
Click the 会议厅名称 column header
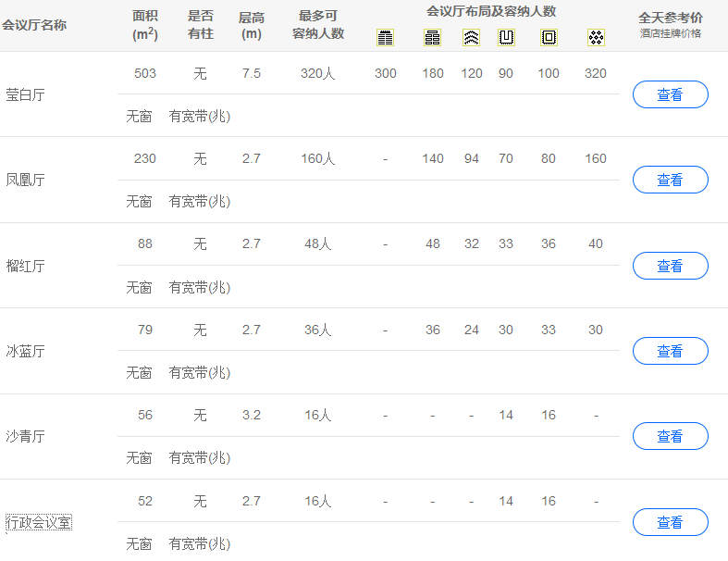pyautogui.click(x=34, y=25)
